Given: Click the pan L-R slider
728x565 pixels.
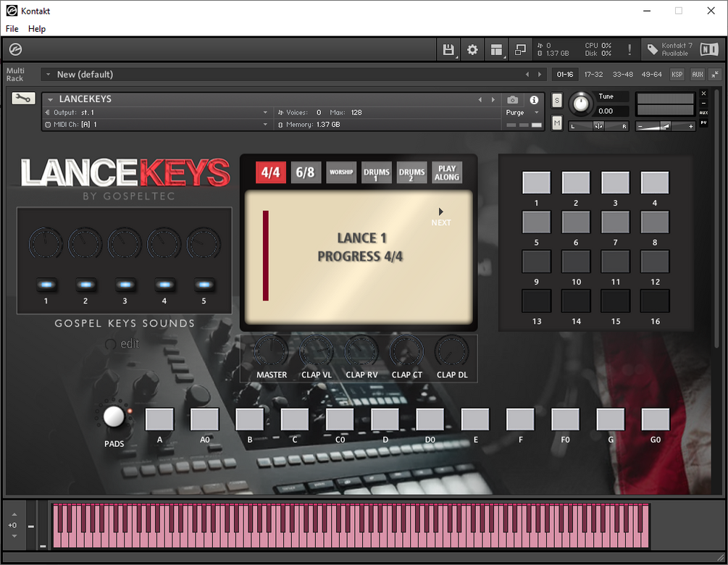Looking at the screenshot, I should pyautogui.click(x=598, y=126).
